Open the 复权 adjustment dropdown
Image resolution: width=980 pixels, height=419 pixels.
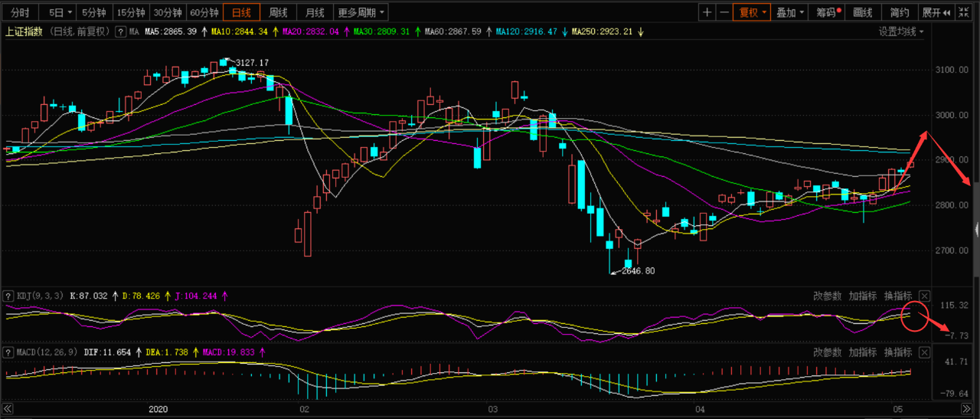pyautogui.click(x=750, y=12)
